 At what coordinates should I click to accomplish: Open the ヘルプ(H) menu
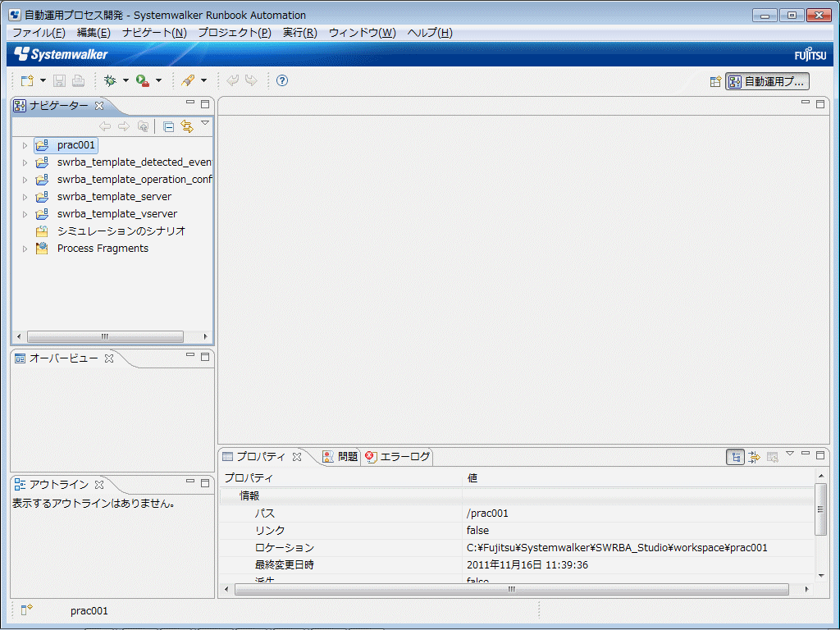click(430, 33)
